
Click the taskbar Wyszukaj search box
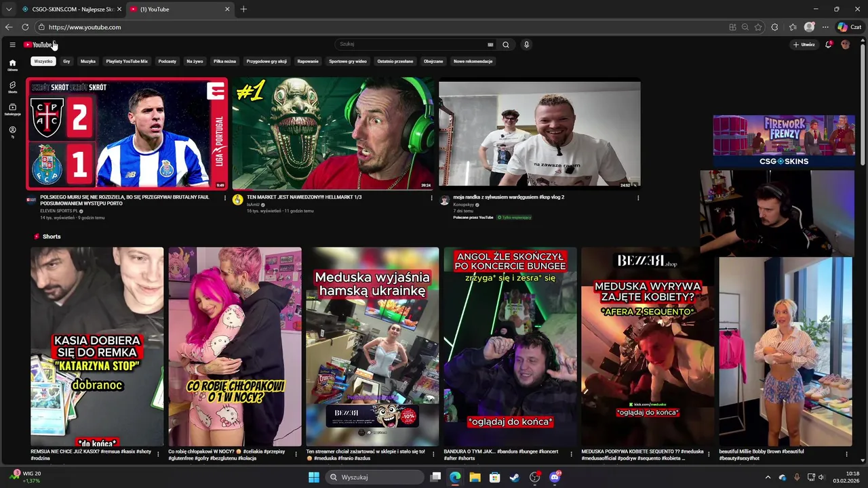tap(375, 477)
